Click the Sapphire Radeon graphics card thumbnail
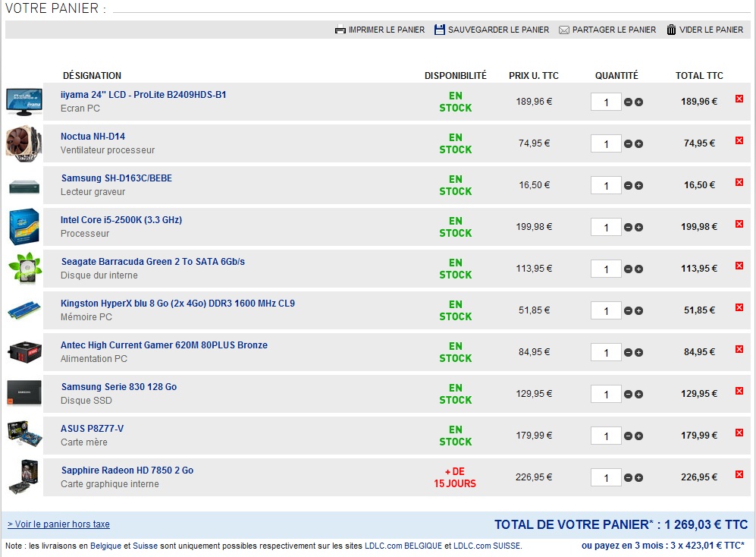 click(x=23, y=477)
